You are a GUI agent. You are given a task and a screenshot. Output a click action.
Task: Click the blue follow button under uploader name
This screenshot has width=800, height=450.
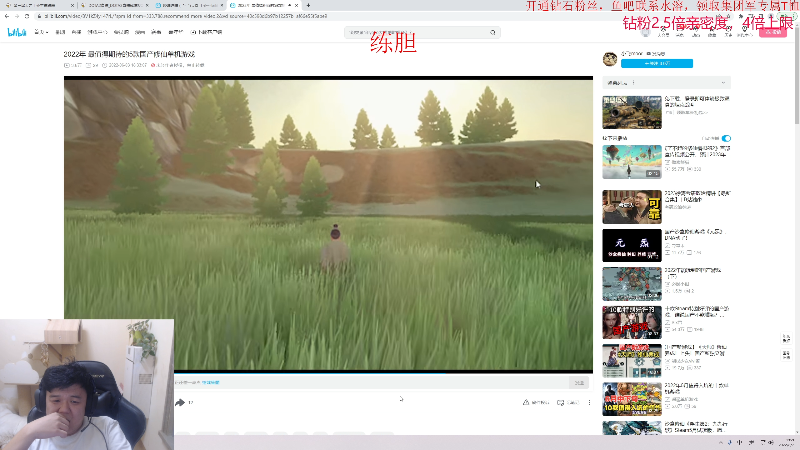[x=657, y=63]
